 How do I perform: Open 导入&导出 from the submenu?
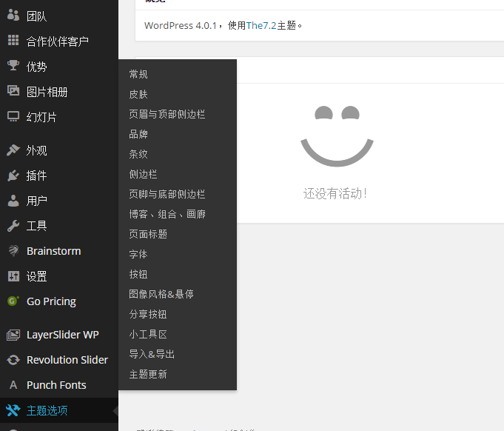152,354
